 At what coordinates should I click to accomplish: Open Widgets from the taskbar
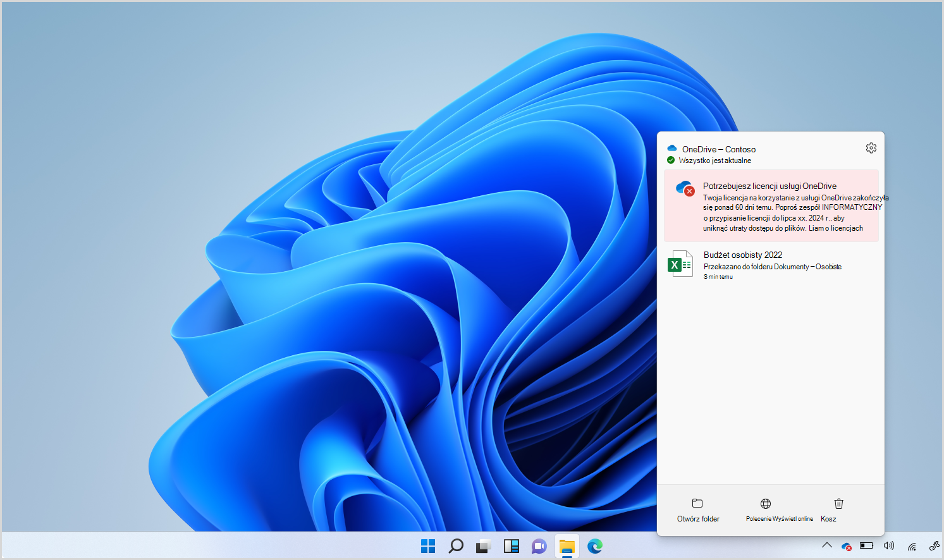pos(512,546)
